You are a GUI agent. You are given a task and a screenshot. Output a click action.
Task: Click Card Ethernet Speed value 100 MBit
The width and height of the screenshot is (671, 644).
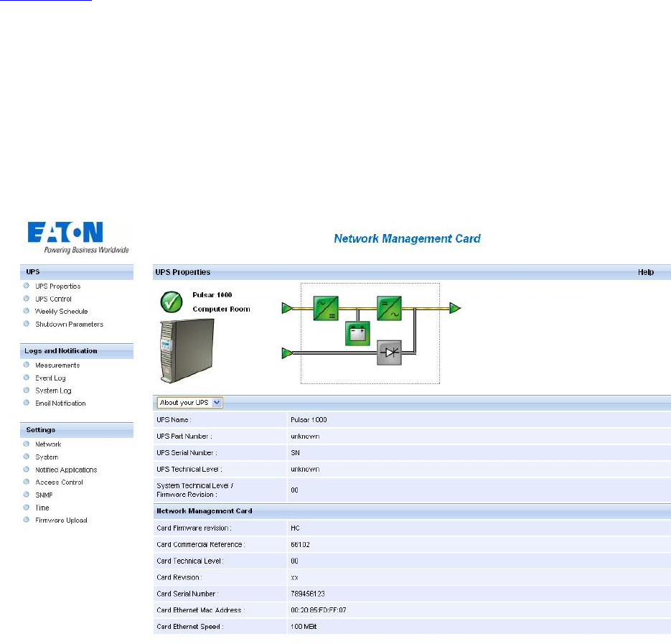(x=304, y=627)
